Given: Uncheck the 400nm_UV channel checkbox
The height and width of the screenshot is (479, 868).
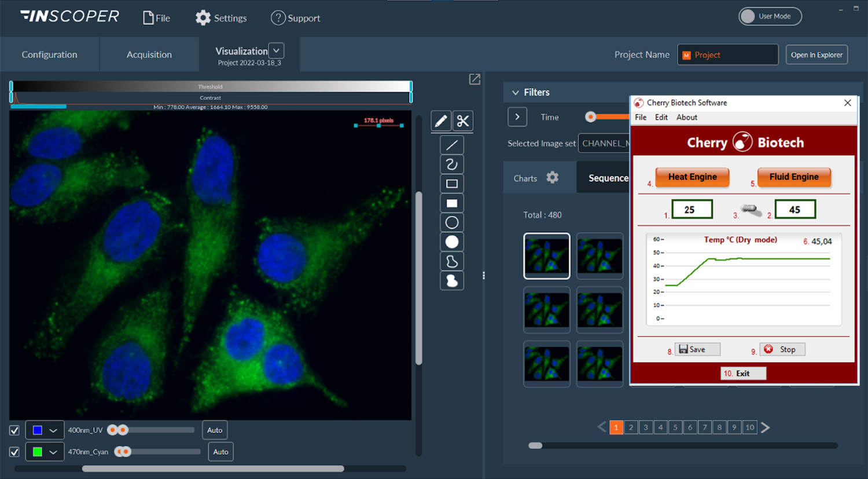Looking at the screenshot, I should 14,430.
